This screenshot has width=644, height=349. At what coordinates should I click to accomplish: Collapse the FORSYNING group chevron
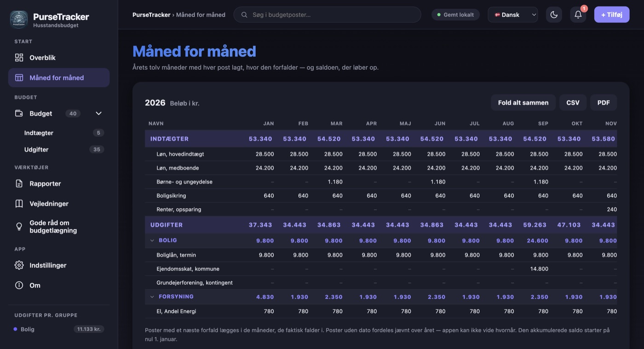[152, 297]
